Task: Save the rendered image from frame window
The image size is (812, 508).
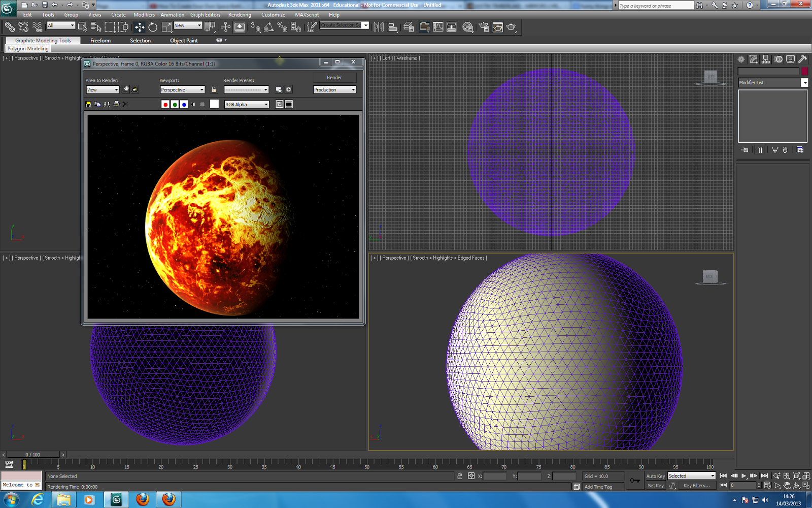Action: click(x=88, y=104)
